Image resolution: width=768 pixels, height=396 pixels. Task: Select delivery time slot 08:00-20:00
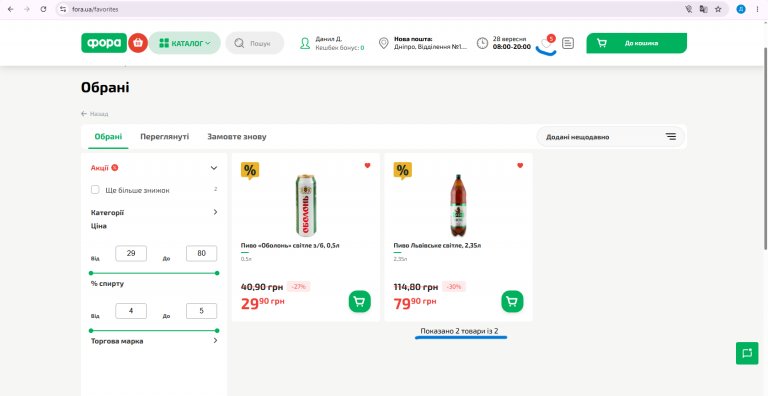click(x=511, y=47)
